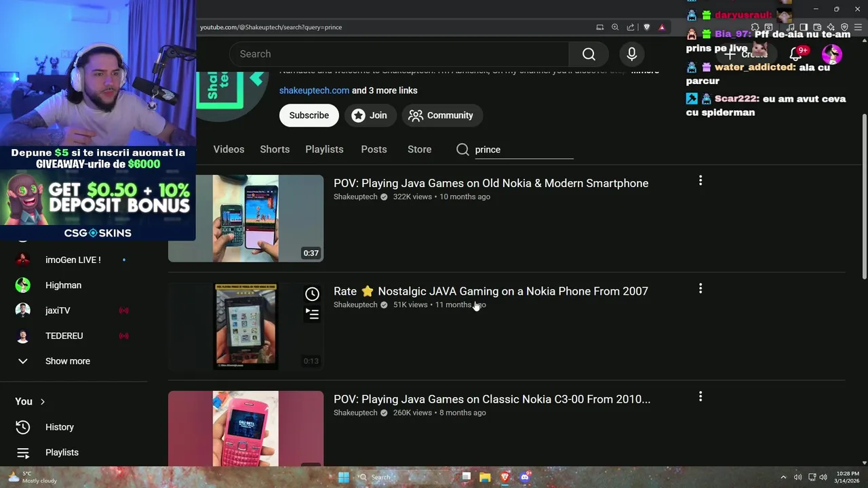Click the install app icon in address bar

point(599,27)
